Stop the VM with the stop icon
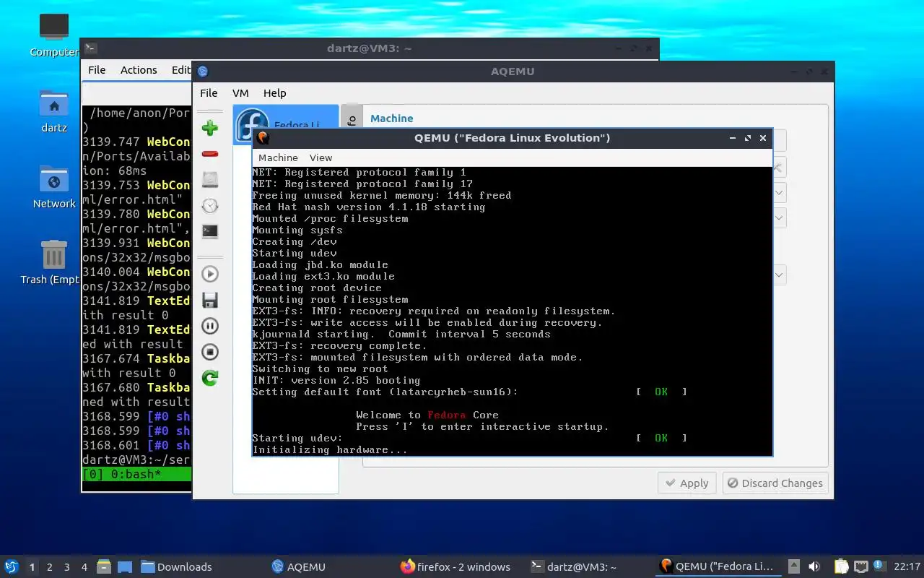Image resolution: width=924 pixels, height=578 pixels. (x=210, y=352)
